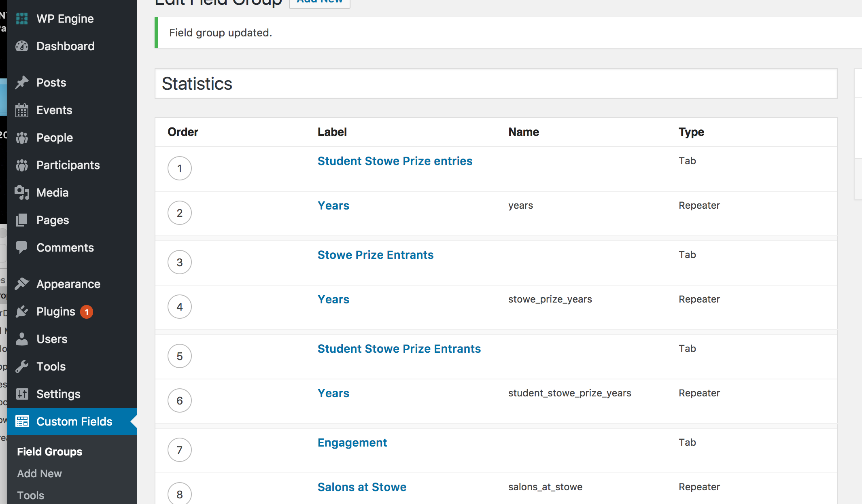Click the Statistics field group title input
862x504 pixels.
tap(496, 84)
